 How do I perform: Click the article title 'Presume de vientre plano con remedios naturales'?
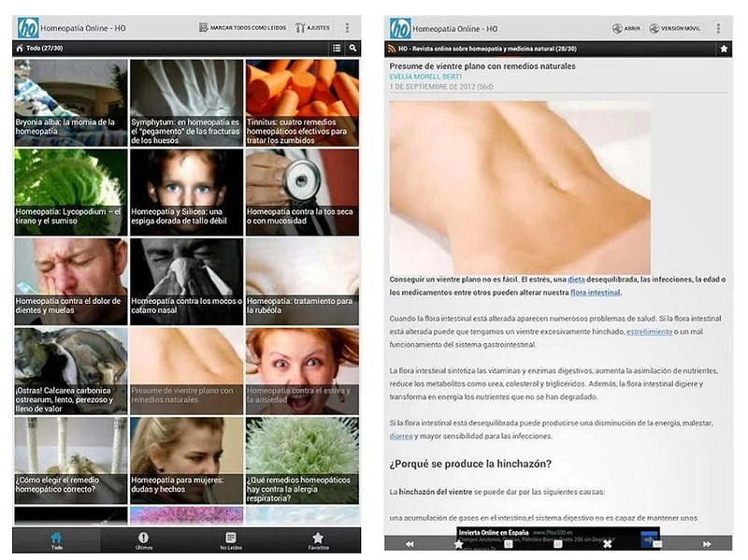pyautogui.click(x=482, y=66)
